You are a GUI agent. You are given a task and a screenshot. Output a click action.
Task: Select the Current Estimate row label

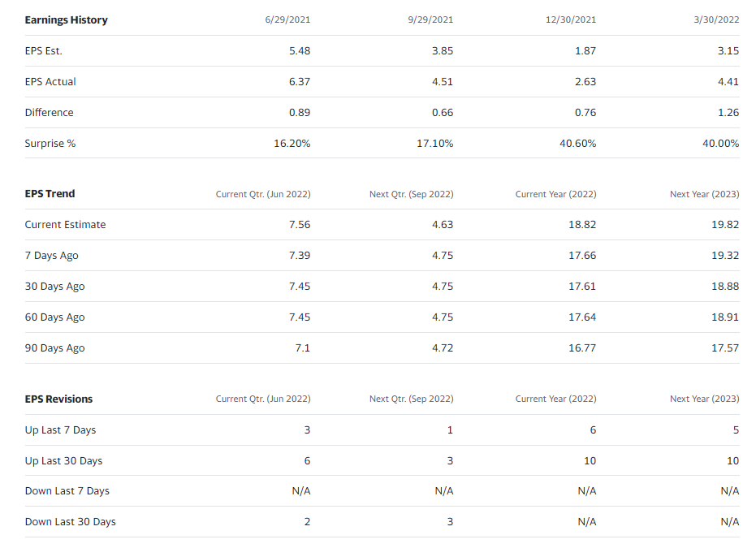pos(65,224)
